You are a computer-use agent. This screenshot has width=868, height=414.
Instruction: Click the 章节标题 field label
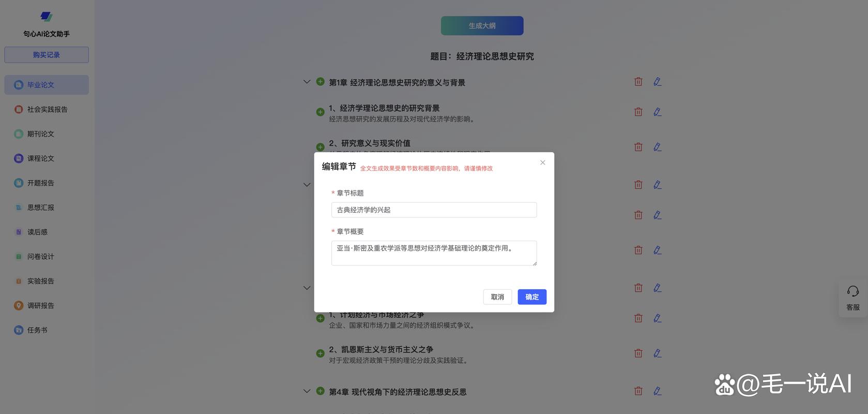350,193
